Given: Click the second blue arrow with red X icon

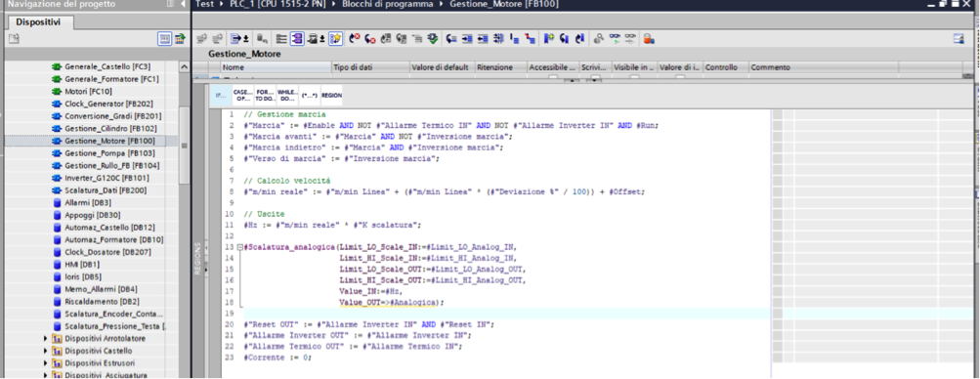Looking at the screenshot, I should pyautogui.click(x=370, y=39).
